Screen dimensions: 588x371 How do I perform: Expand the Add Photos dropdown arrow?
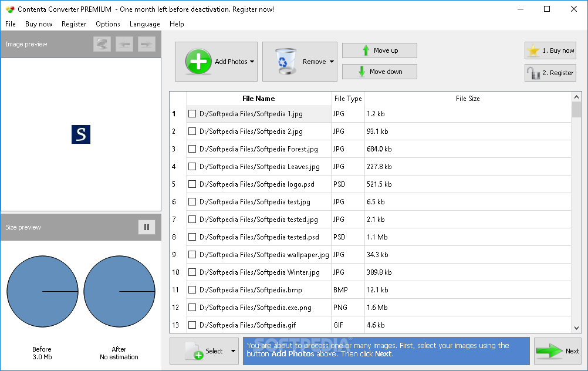coord(252,62)
